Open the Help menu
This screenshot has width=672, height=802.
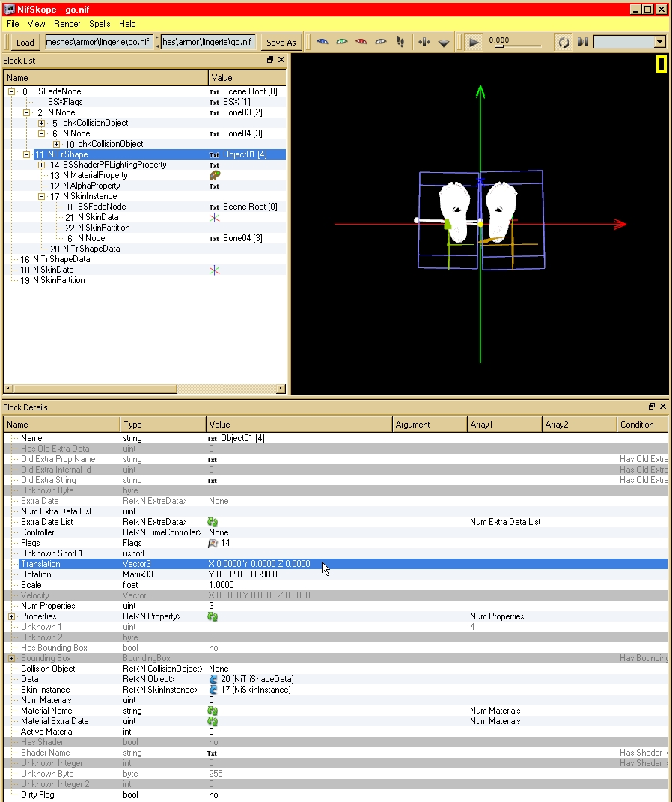point(127,24)
